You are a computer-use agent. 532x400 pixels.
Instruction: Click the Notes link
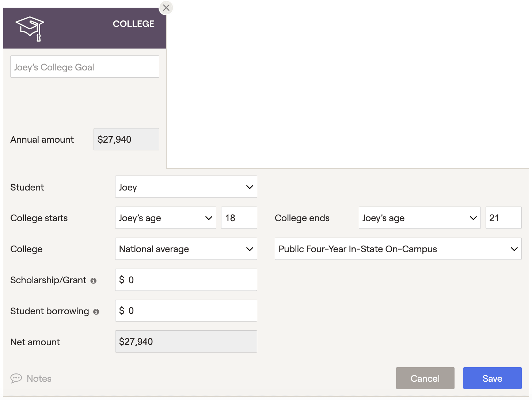[x=39, y=378]
